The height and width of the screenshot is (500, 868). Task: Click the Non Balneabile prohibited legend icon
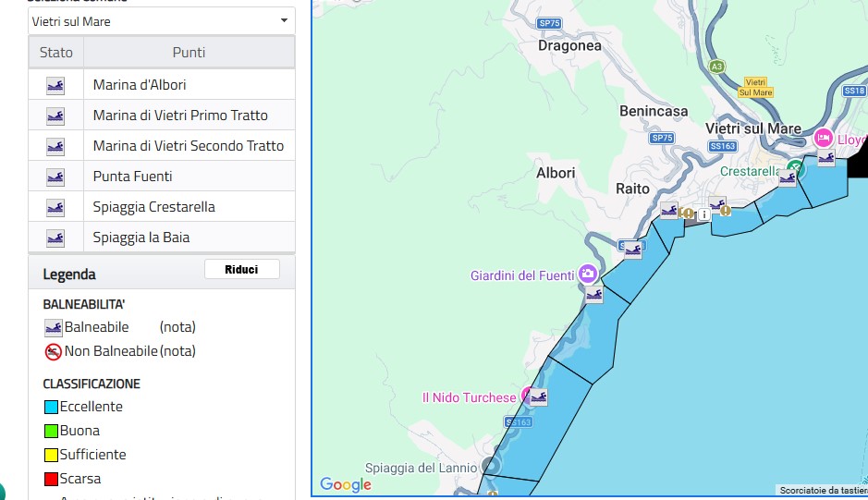click(53, 351)
